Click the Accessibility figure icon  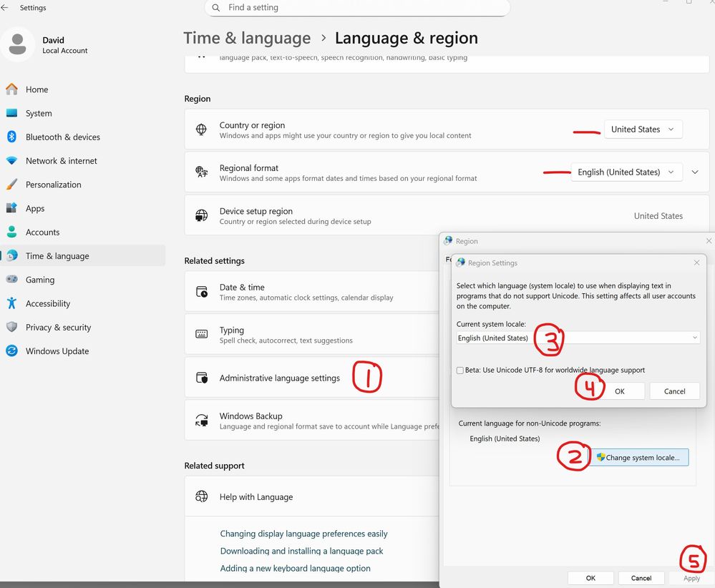(12, 303)
